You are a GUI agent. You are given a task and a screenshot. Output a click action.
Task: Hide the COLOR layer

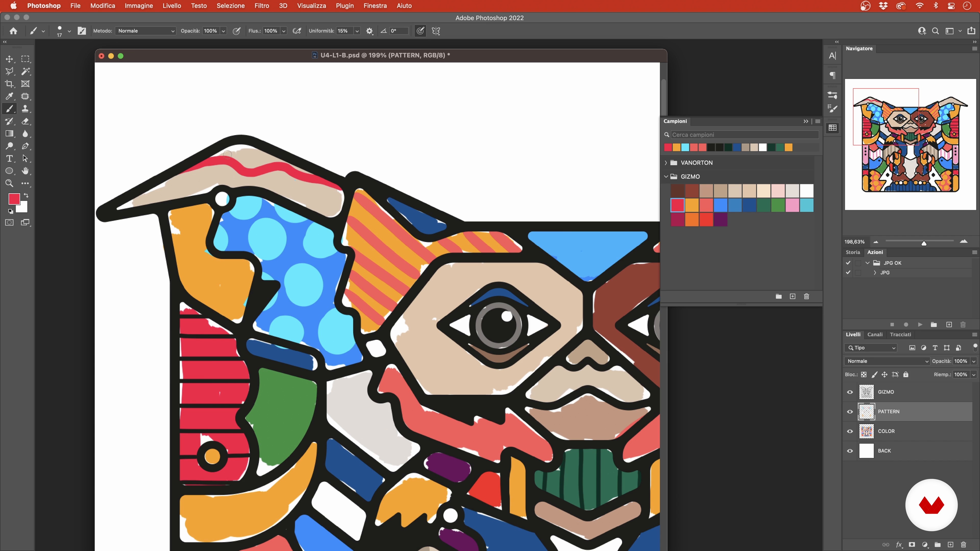[850, 432]
